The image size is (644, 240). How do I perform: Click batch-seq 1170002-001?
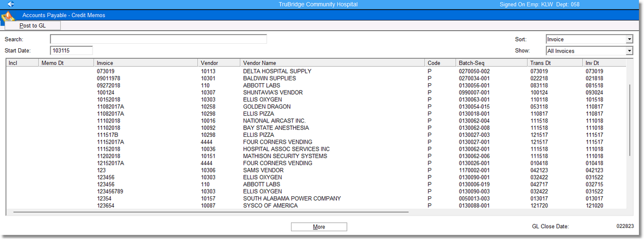pyautogui.click(x=474, y=170)
